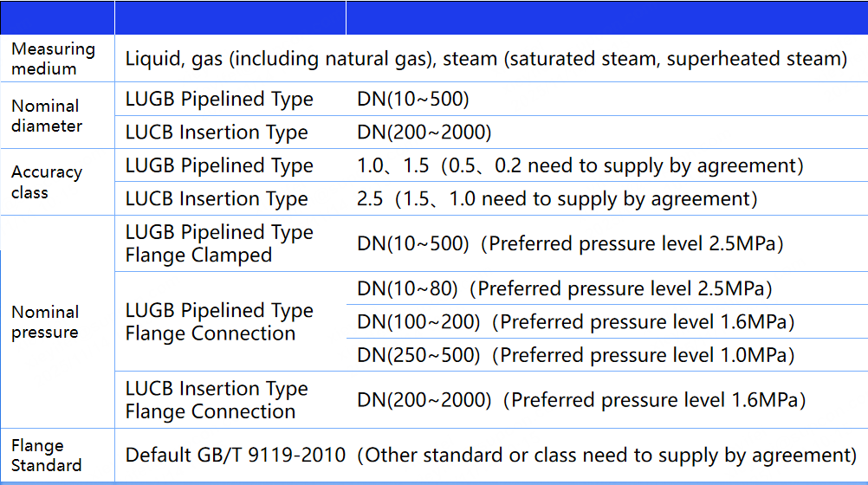Click LUCB Insertion Type in Accuracy class row
The height and width of the screenshot is (485, 868).
pos(217,199)
